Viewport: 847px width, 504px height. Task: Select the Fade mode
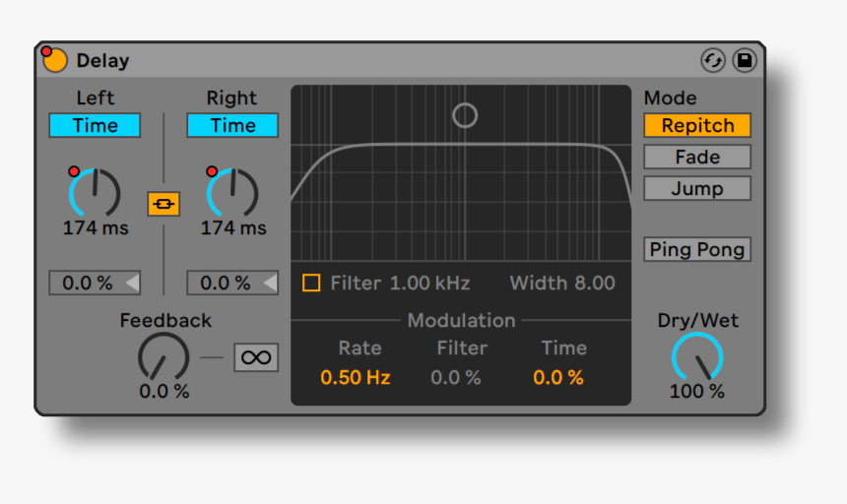coord(697,157)
